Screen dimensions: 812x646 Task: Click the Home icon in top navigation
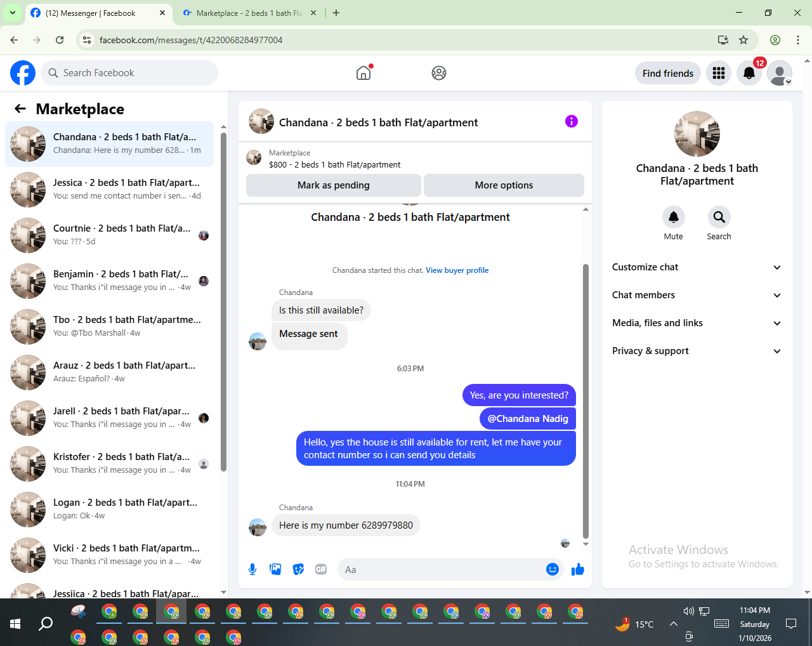pos(363,73)
